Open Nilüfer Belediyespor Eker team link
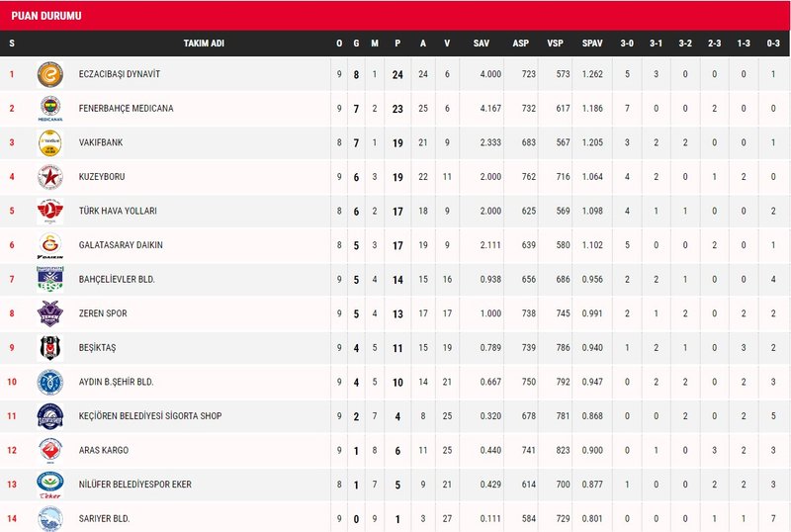791x532 pixels. pyautogui.click(x=135, y=485)
